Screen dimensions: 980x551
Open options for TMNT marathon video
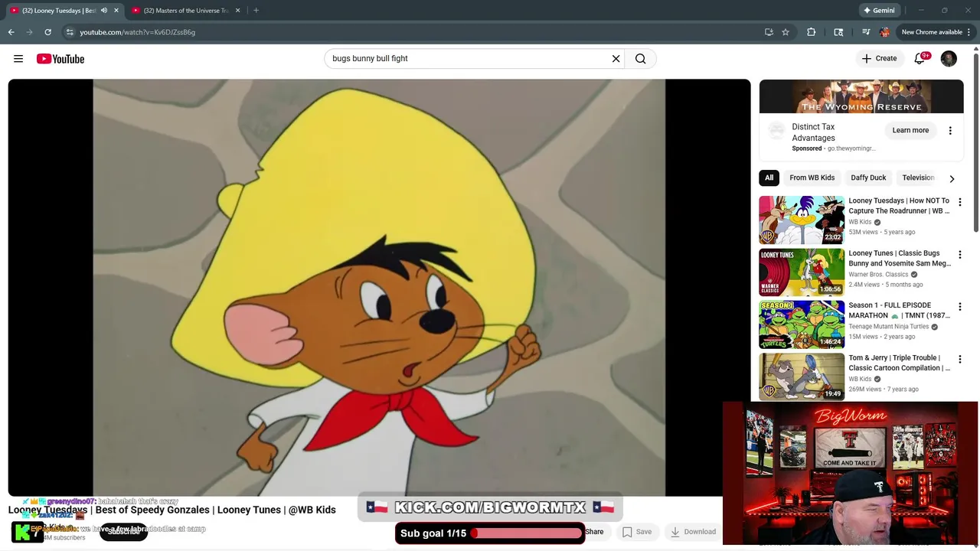click(959, 307)
